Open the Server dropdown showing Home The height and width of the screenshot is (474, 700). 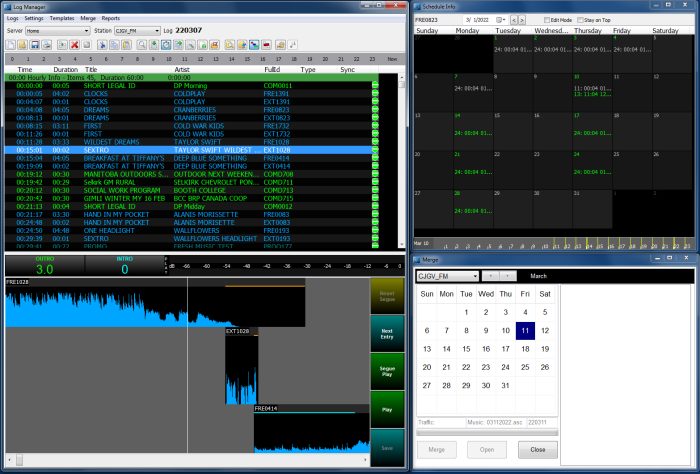[58, 31]
